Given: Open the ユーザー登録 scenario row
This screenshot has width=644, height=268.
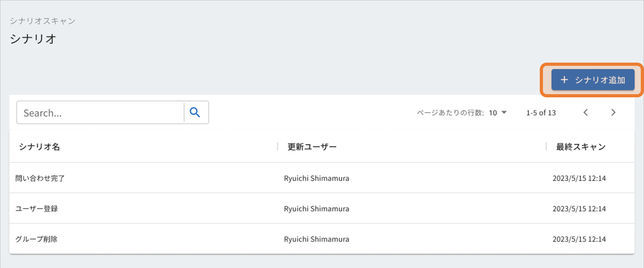Looking at the screenshot, I should [x=322, y=208].
